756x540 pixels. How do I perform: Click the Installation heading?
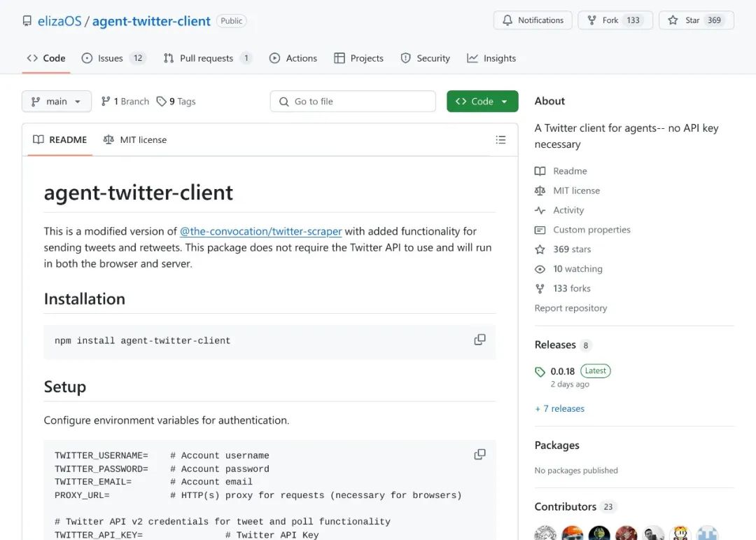(x=85, y=299)
